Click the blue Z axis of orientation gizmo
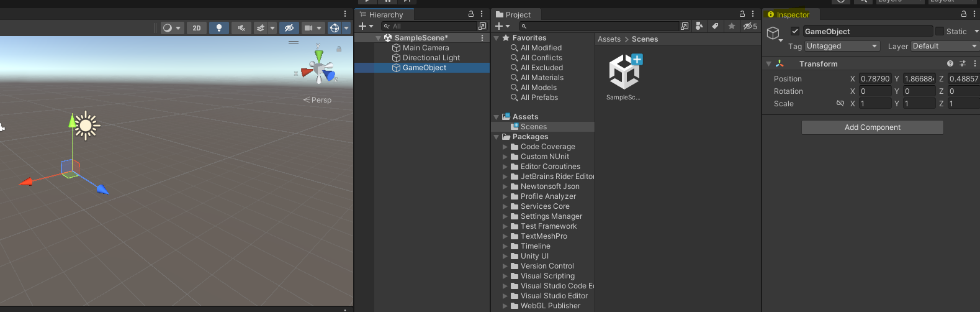 tap(328, 75)
